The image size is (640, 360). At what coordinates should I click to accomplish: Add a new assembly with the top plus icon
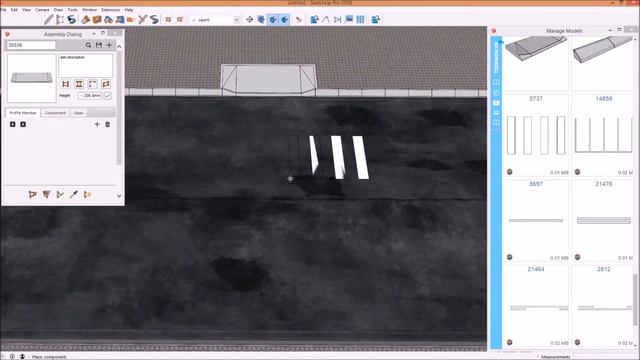click(109, 45)
